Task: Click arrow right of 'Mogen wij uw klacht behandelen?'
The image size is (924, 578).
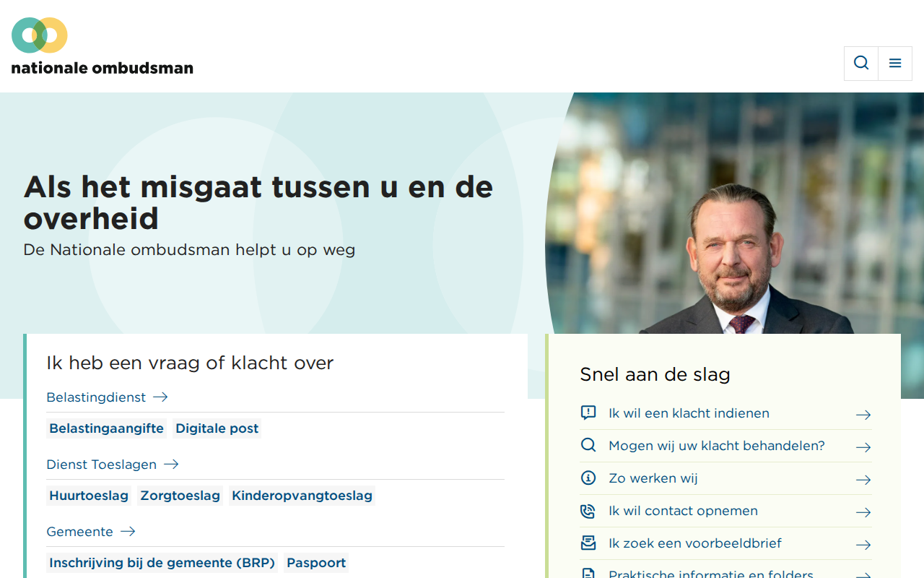Action: point(863,447)
